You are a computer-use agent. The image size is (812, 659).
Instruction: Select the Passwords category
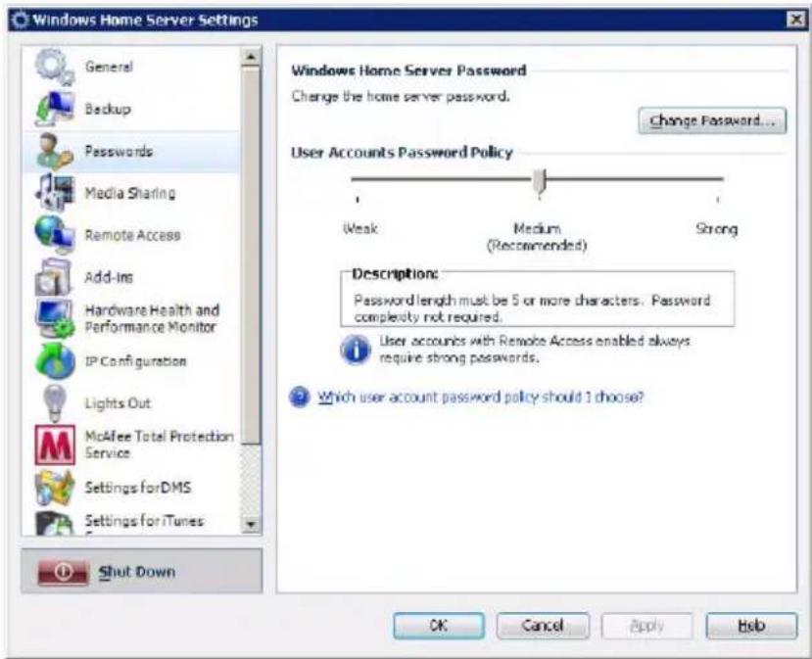tap(131, 151)
